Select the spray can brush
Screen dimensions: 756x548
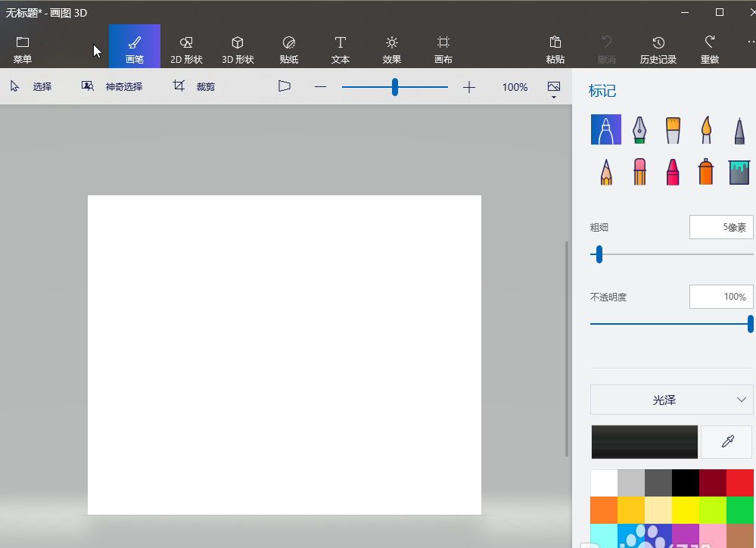[706, 173]
